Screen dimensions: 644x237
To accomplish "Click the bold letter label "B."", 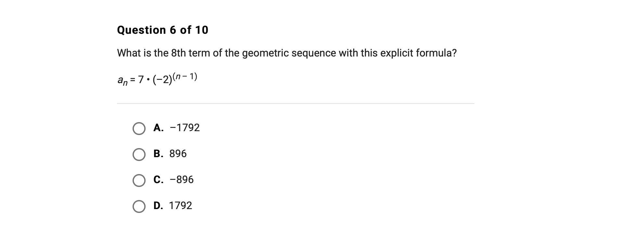I will 158,154.
